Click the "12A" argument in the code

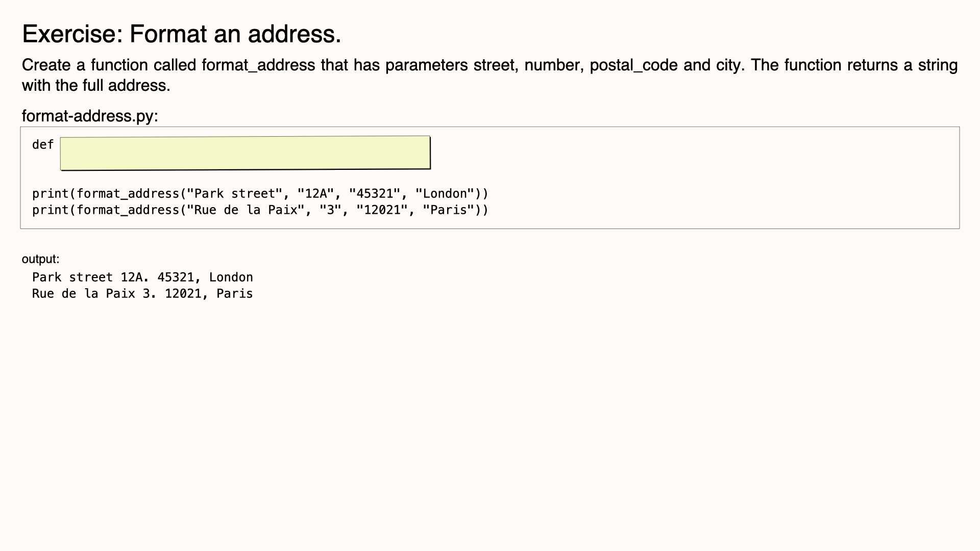[x=316, y=194]
